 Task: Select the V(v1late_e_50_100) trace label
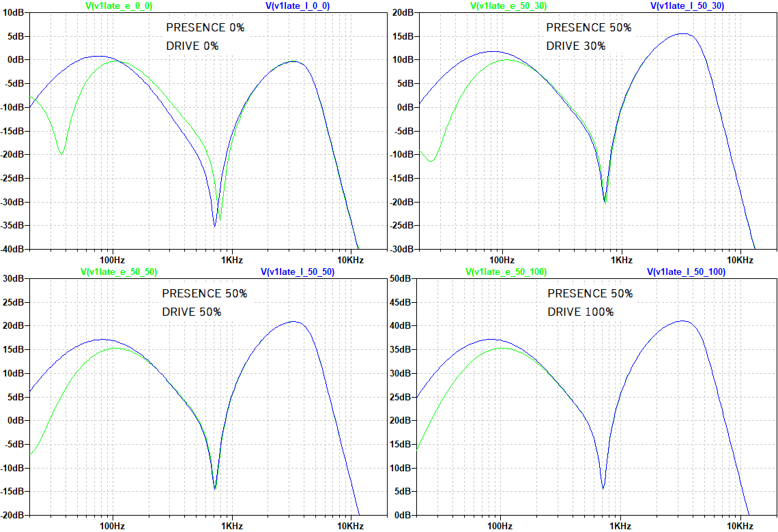pos(506,271)
